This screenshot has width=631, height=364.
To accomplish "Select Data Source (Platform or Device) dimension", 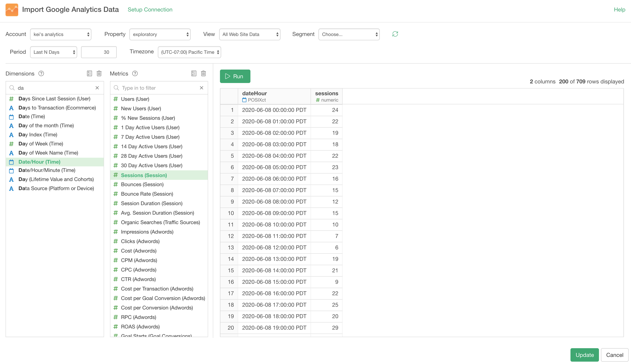I will (x=55, y=188).
